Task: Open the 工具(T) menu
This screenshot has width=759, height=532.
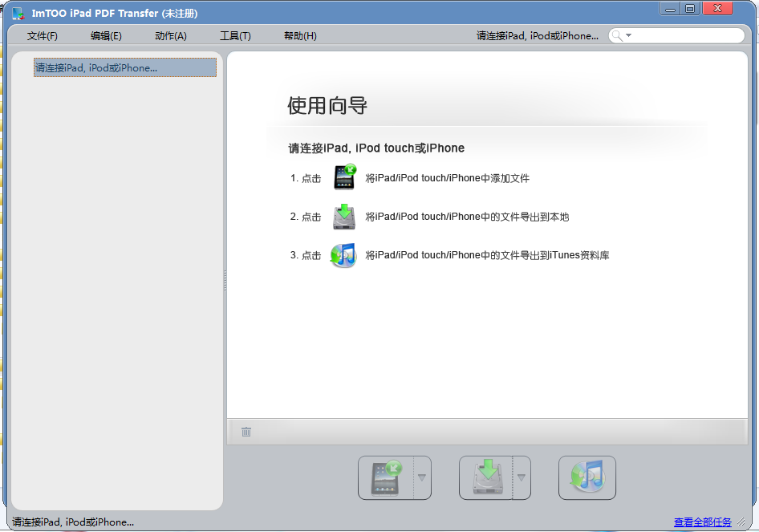Action: [235, 36]
